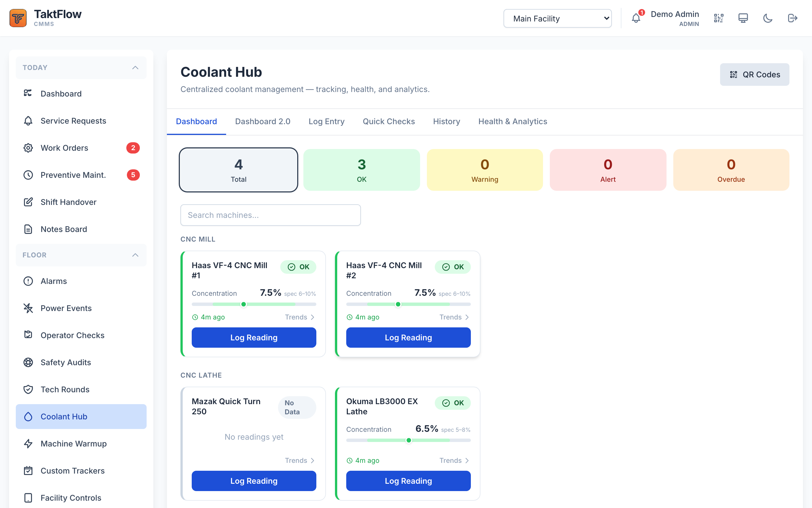The height and width of the screenshot is (508, 812).
Task: Click the Preventive Maint. badge showing 5
Action: point(133,175)
